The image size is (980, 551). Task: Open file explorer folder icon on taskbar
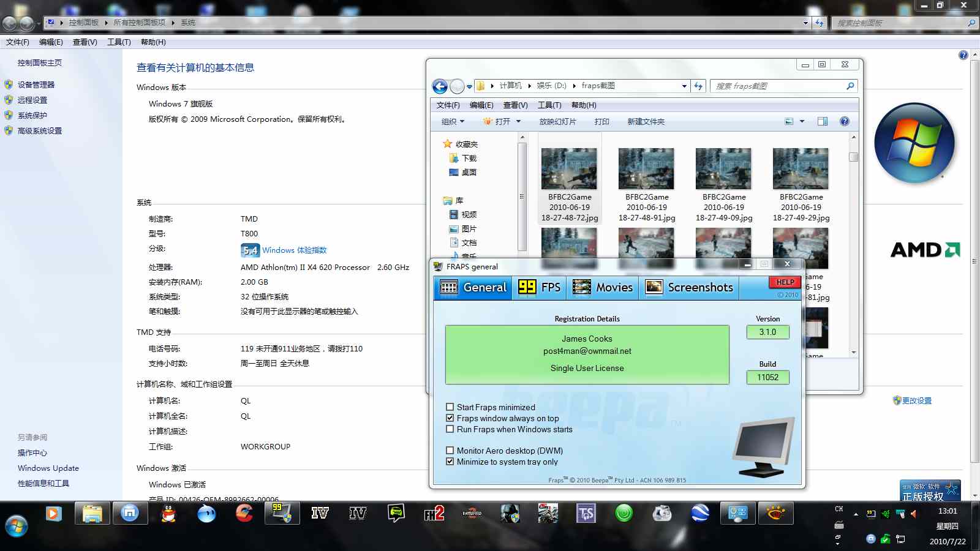pos(92,514)
